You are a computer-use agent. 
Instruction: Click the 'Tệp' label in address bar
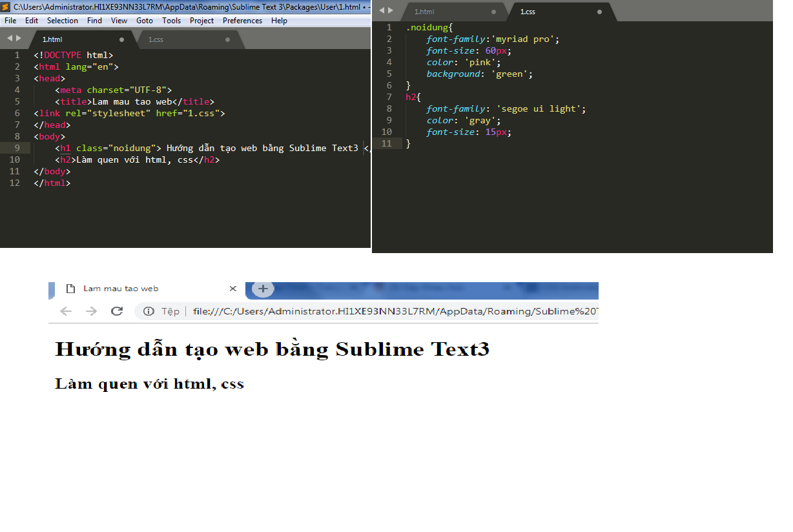tap(170, 311)
